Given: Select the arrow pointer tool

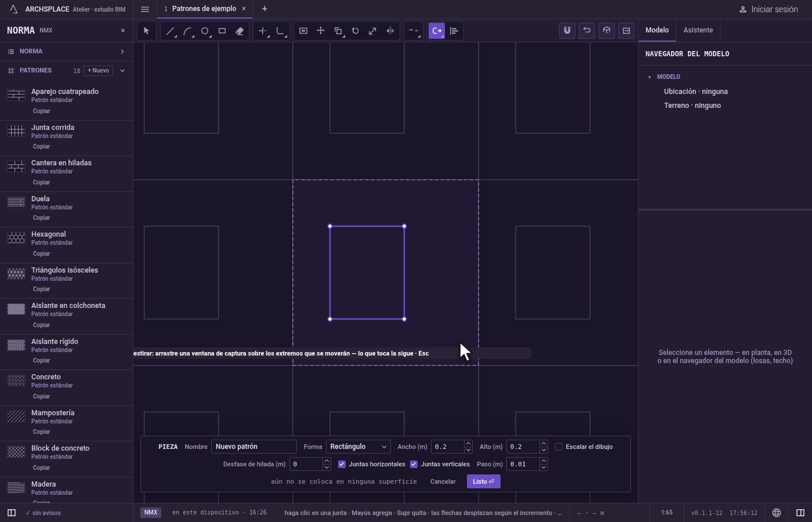Looking at the screenshot, I should click(146, 31).
